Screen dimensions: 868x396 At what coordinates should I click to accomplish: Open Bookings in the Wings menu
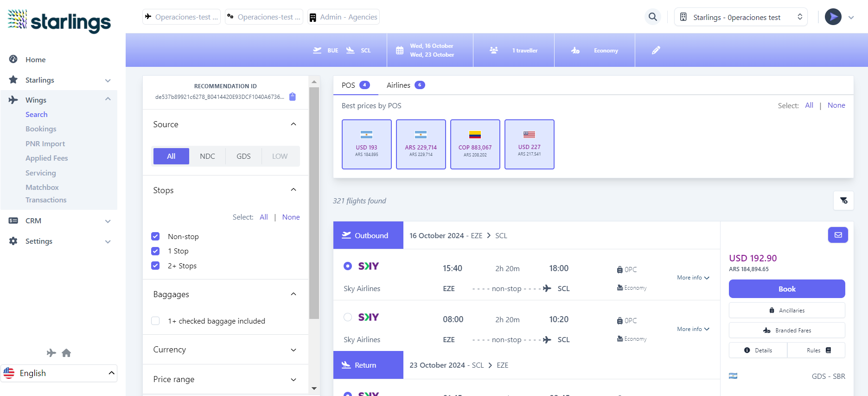click(41, 129)
